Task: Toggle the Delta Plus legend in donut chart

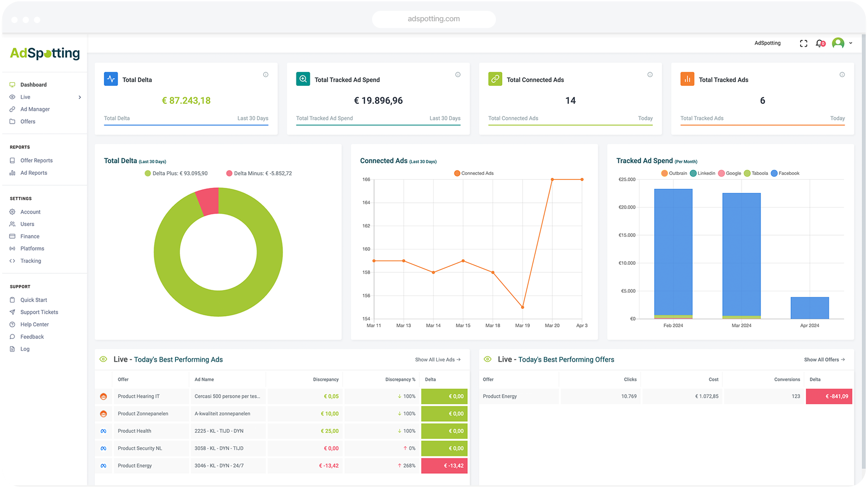Action: [176, 174]
